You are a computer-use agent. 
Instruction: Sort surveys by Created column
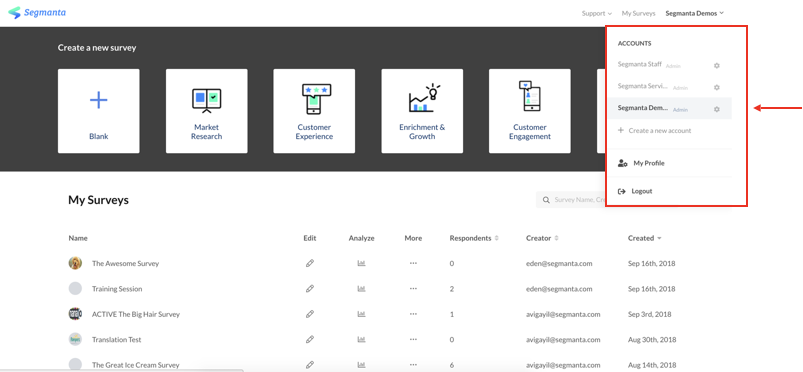pyautogui.click(x=644, y=238)
